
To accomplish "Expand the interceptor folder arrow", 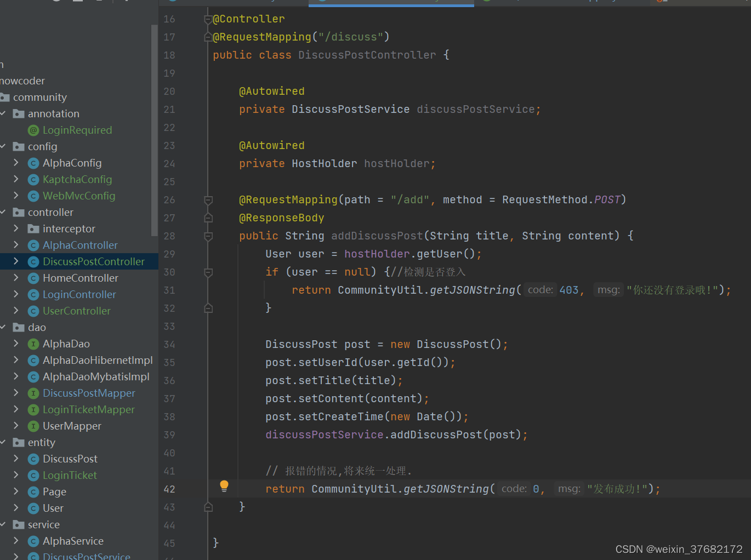I will (x=16, y=228).
